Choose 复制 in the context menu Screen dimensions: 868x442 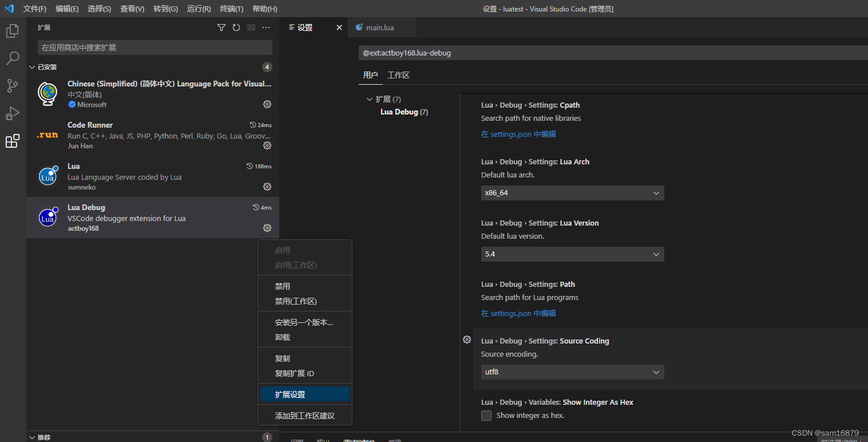pyautogui.click(x=305, y=358)
